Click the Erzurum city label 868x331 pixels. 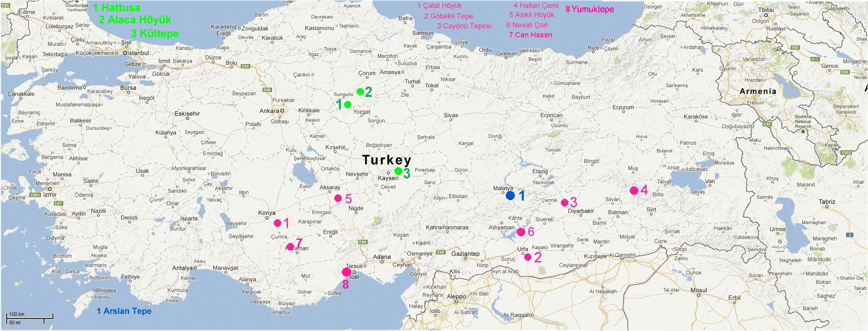click(x=623, y=107)
